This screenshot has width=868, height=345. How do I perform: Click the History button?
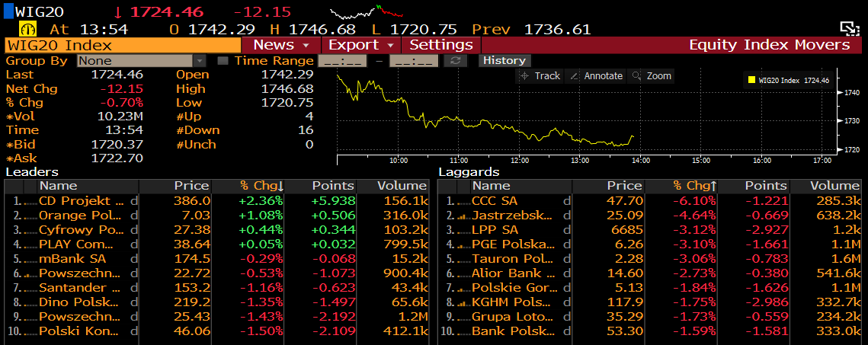(503, 60)
